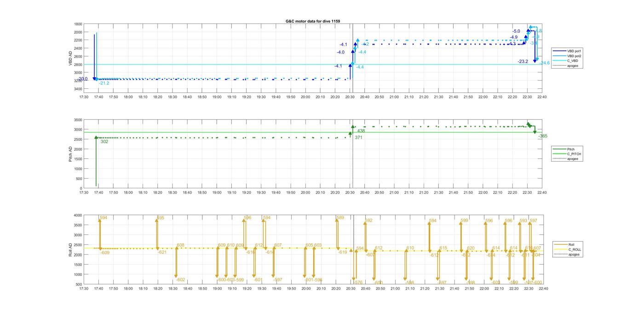Click the '595' roll data label
Screen dimensions: 644x319
click(x=160, y=218)
